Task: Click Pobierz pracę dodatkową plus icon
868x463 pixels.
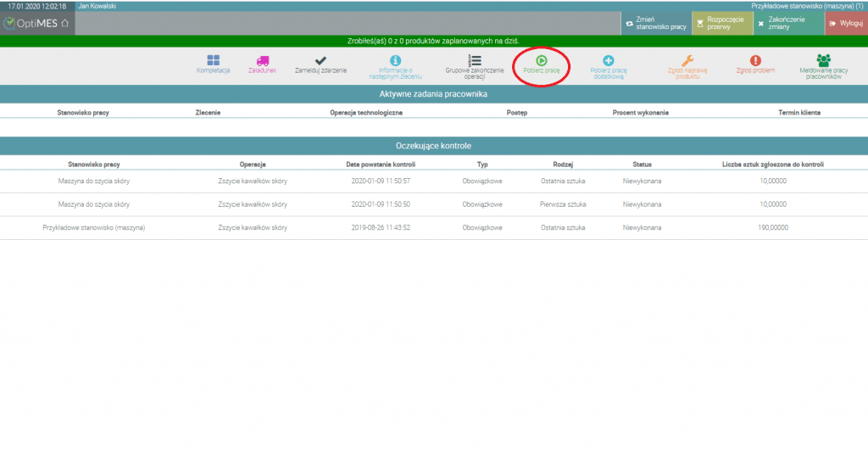Action: [609, 60]
